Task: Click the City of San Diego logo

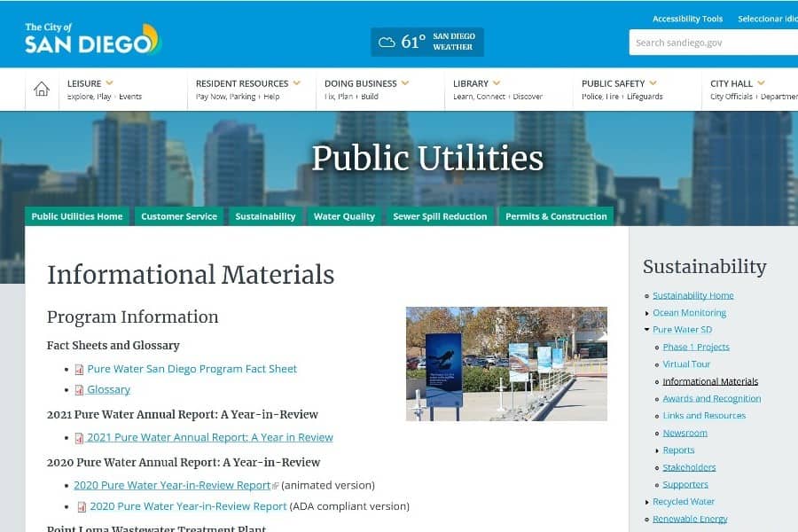Action: tap(92, 40)
